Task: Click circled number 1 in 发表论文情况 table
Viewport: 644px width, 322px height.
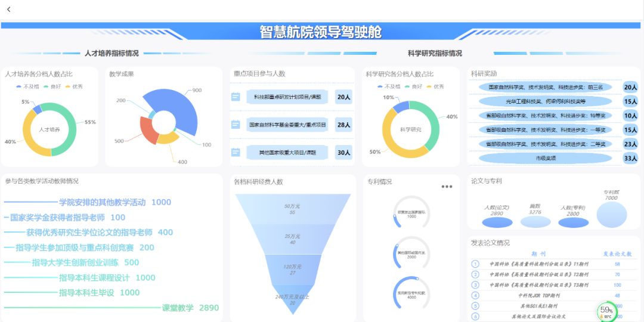Action: [x=475, y=264]
